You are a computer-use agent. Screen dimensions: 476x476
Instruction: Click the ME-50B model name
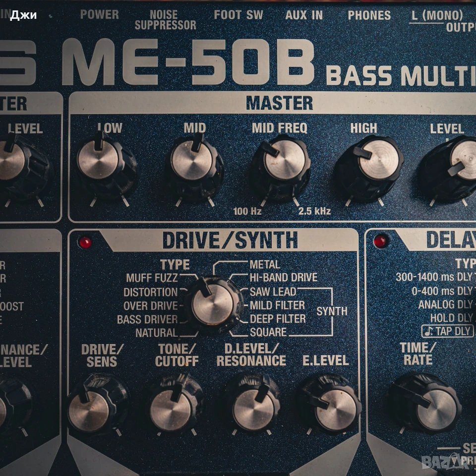click(x=188, y=62)
